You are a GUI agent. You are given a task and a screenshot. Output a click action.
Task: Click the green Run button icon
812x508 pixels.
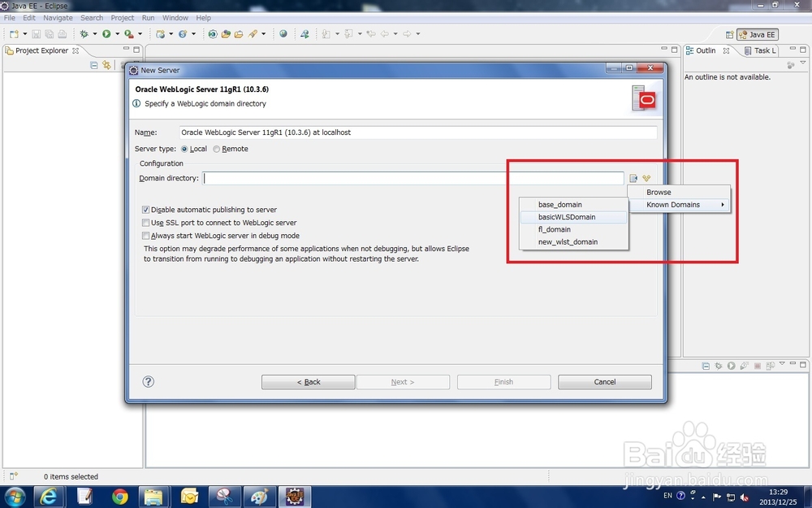click(x=106, y=33)
